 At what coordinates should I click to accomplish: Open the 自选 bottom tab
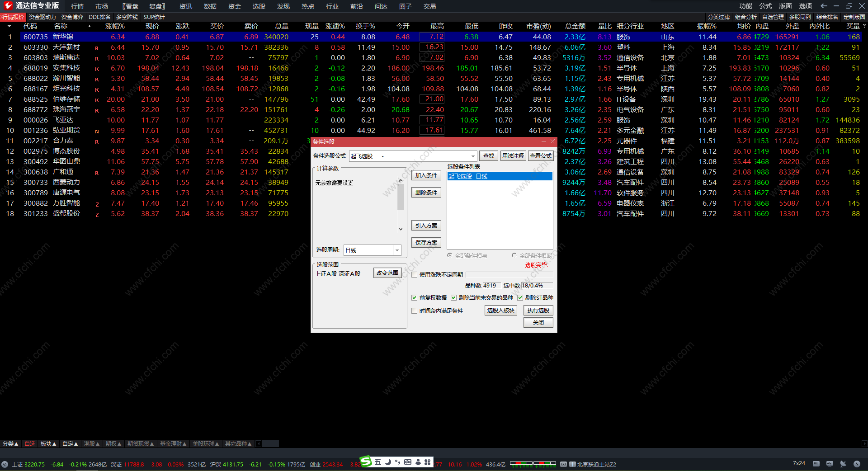[30, 444]
